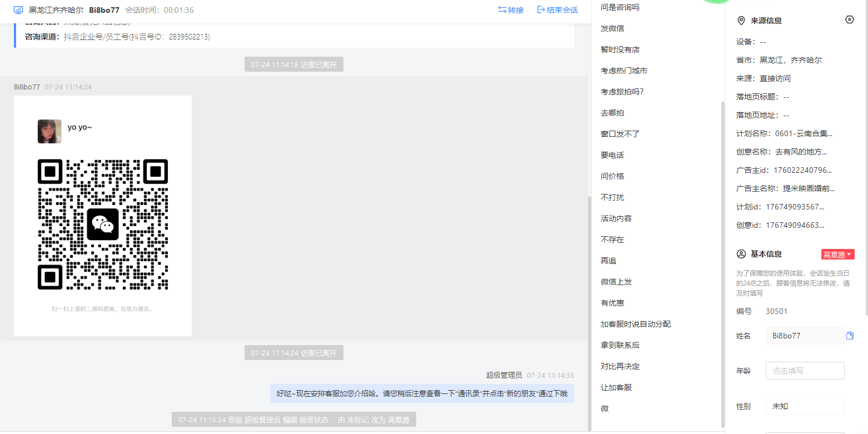Select quick reply 不存在
The width and height of the screenshot is (868, 434).
(x=612, y=240)
